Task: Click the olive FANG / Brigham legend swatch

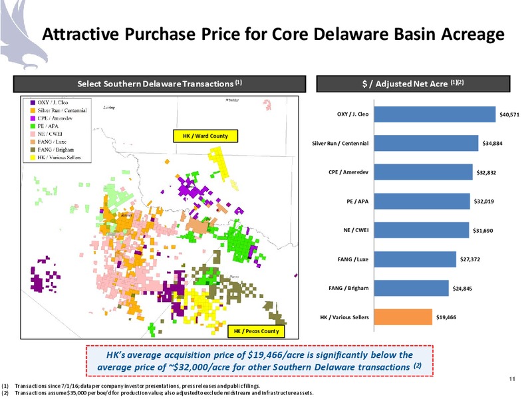Action: click(x=33, y=150)
